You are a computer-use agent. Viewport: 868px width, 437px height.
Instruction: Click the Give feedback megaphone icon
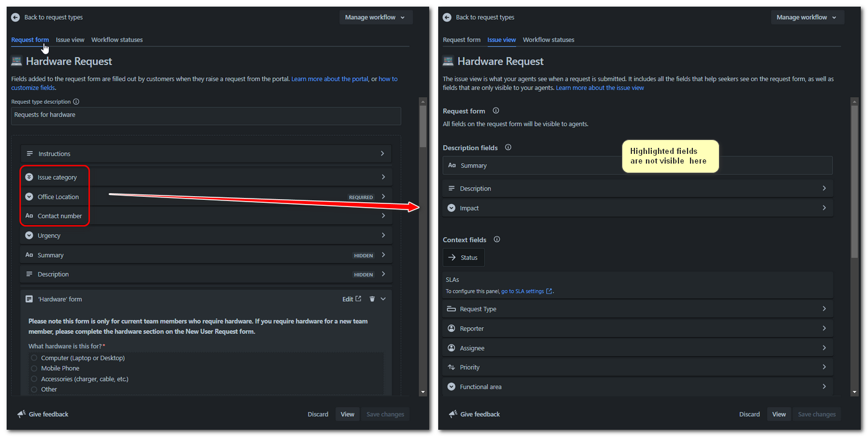(19, 414)
